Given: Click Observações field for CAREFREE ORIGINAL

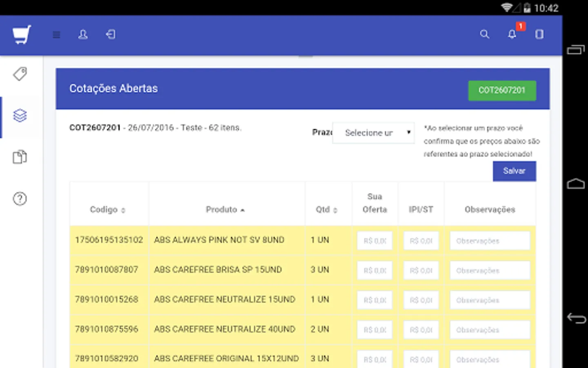Looking at the screenshot, I should click(x=490, y=359).
